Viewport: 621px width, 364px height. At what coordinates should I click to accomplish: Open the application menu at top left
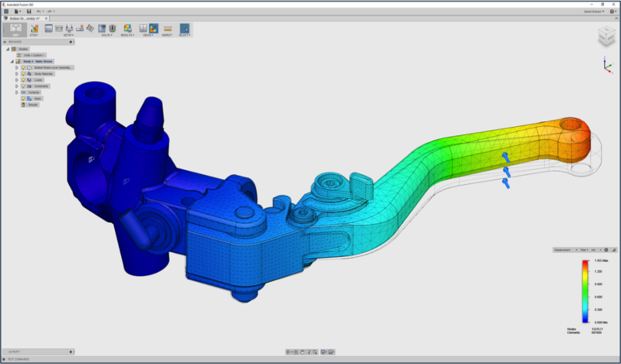[x=6, y=11]
